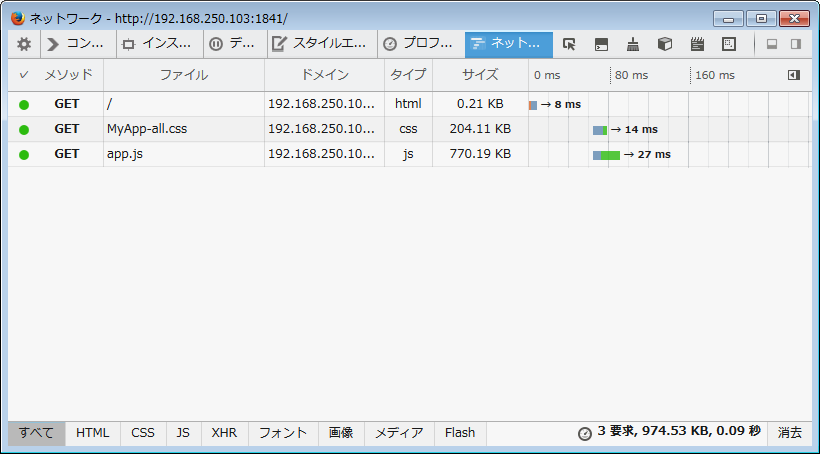This screenshot has height=454, width=820.
Task: Select the MyApp-all.css request
Action: click(x=409, y=129)
